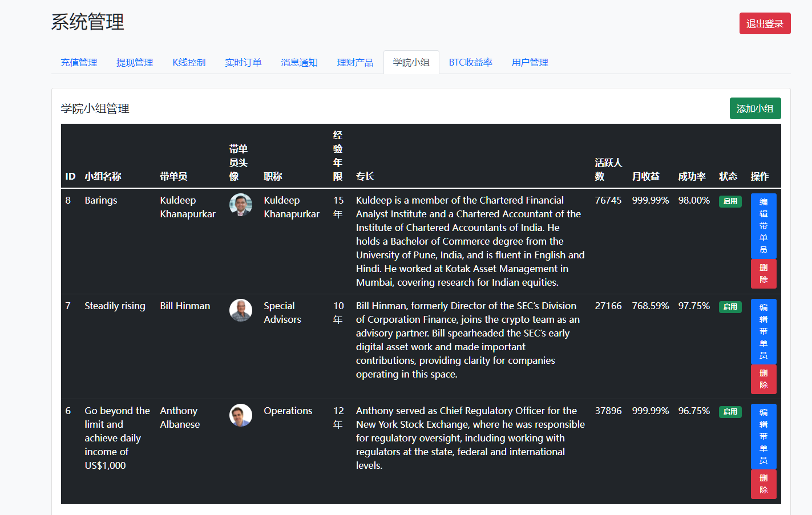The image size is (812, 515).
Task: Click the green 添加小组 button
Action: click(x=755, y=108)
